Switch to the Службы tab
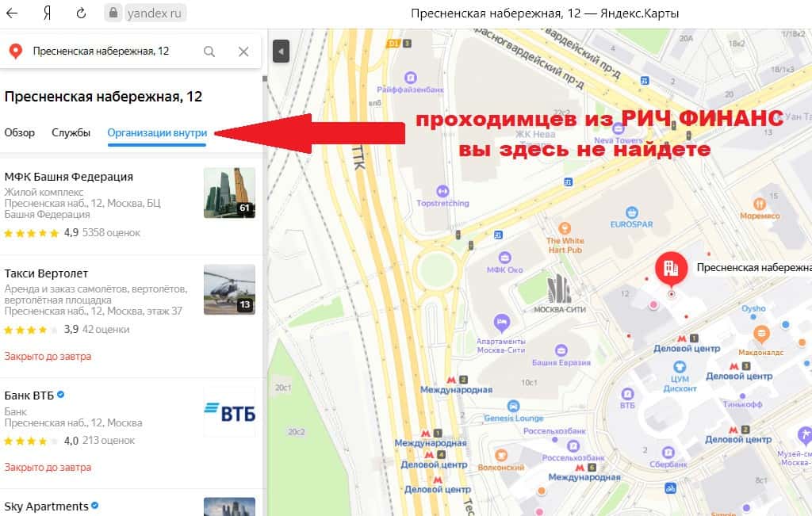 (x=71, y=132)
